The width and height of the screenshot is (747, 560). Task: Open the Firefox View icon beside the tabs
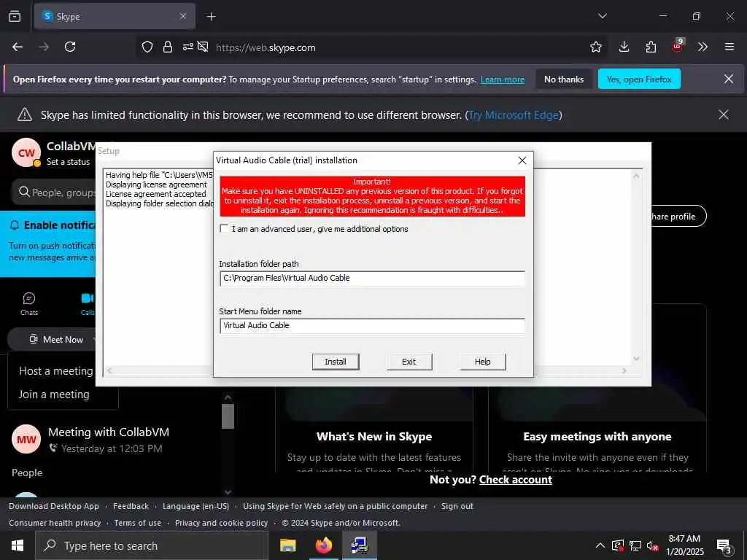[x=15, y=17]
